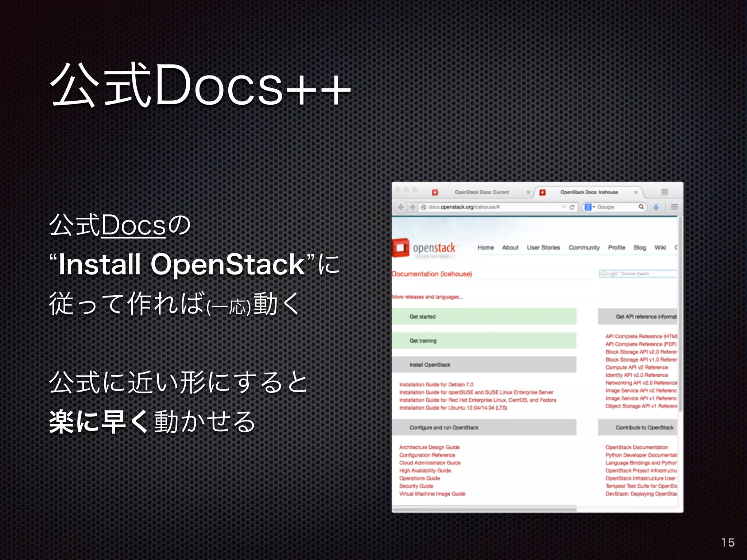The width and height of the screenshot is (747, 560).
Task: Collapse Get API reference information section
Action: 638,316
